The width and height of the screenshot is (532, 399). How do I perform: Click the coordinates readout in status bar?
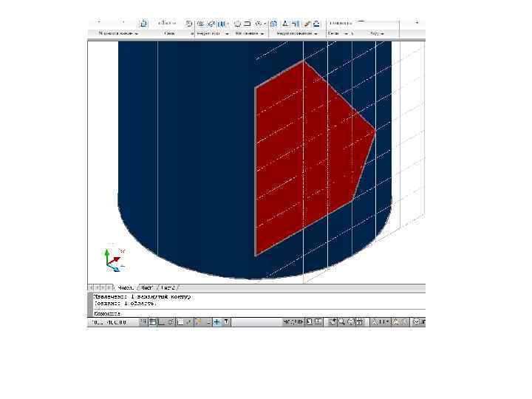coord(109,322)
